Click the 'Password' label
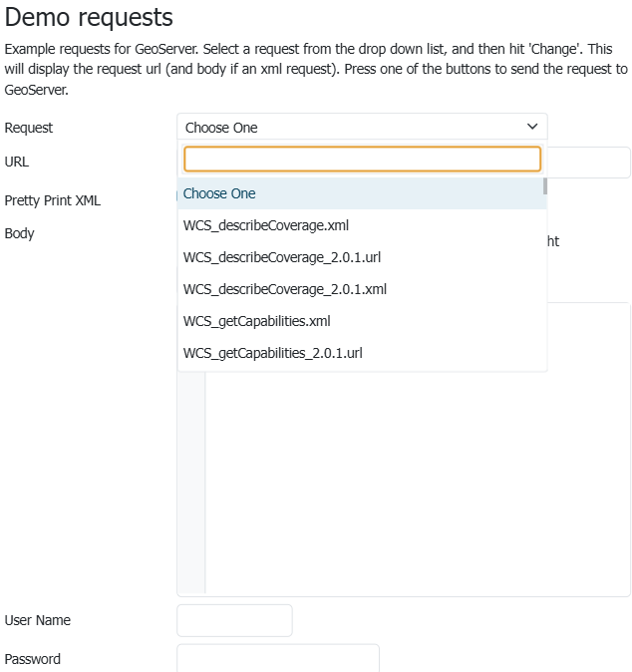The width and height of the screenshot is (632, 672). point(33,659)
